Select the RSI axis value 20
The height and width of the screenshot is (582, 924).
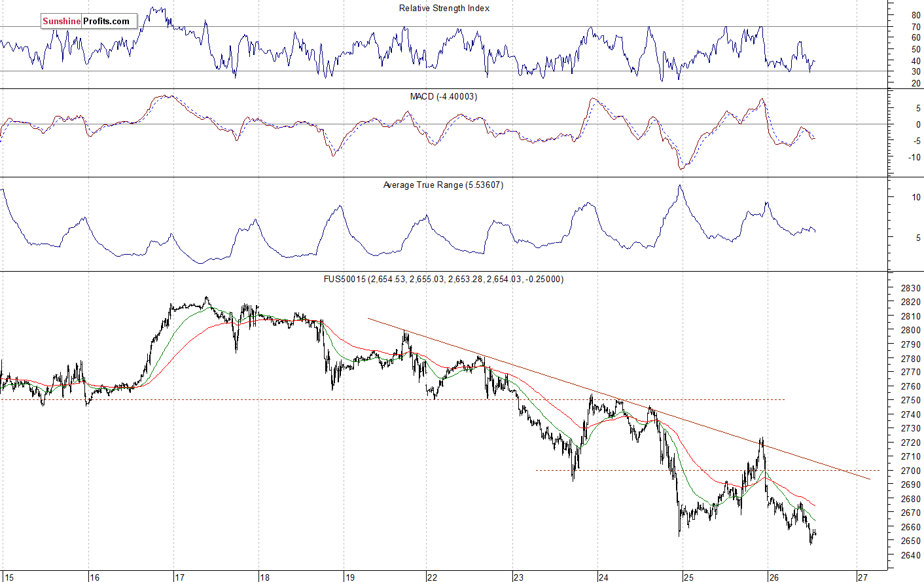[916, 84]
